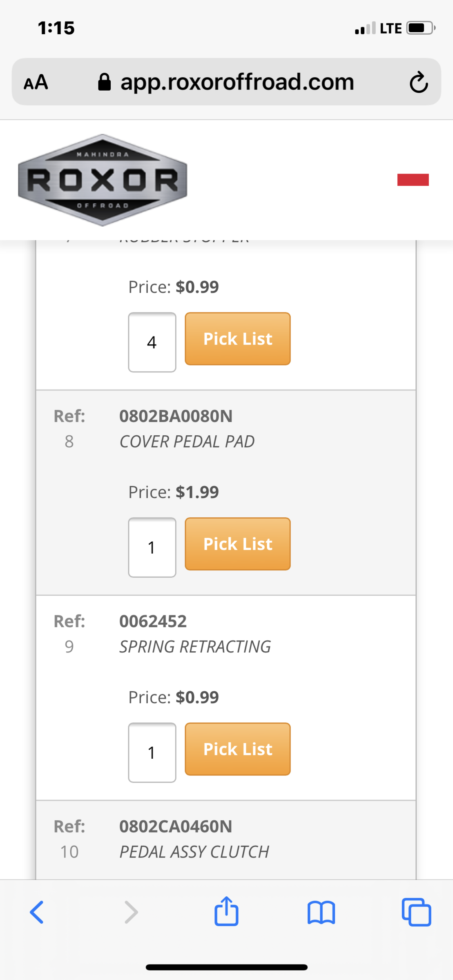Open the Safari share sheet icon
The image size is (453, 980).
[x=226, y=911]
